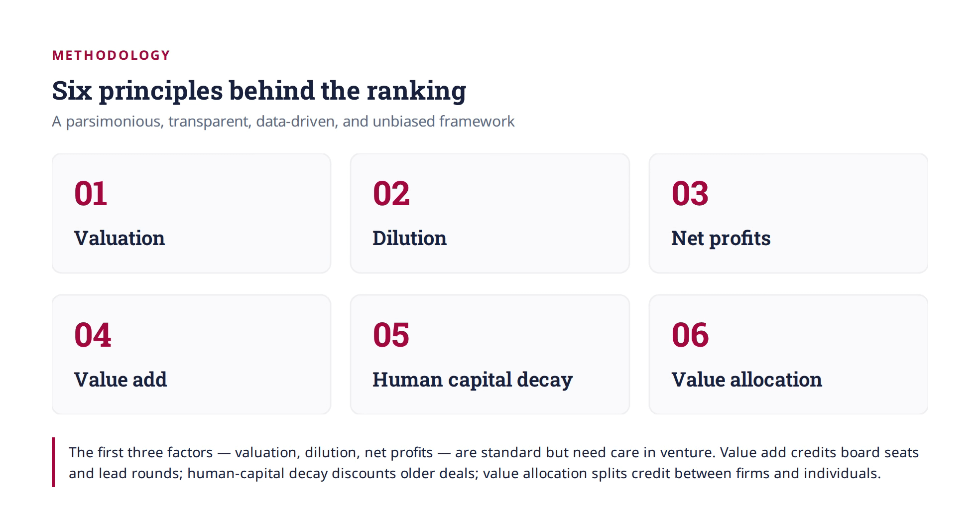Viewport: 980px width, 528px height.
Task: Click the Valuation card heading
Action: coord(120,238)
